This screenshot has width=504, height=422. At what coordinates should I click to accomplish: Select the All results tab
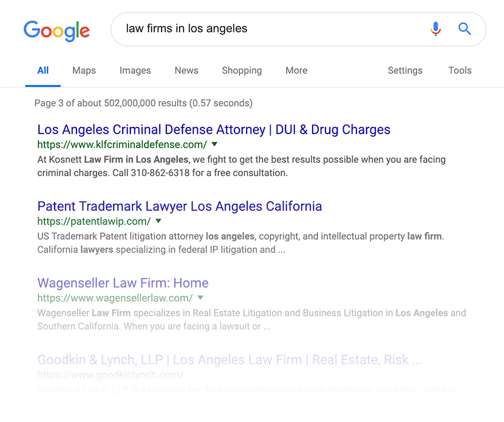(43, 70)
